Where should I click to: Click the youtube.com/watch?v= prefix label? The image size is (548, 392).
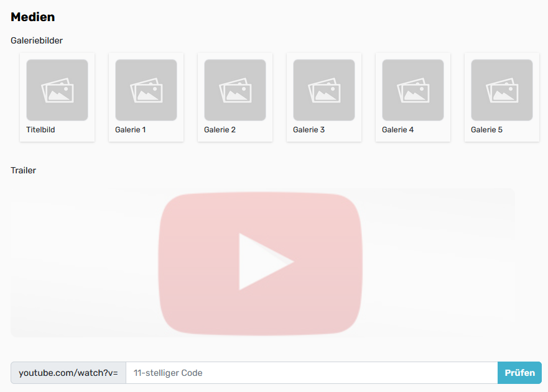pos(68,373)
